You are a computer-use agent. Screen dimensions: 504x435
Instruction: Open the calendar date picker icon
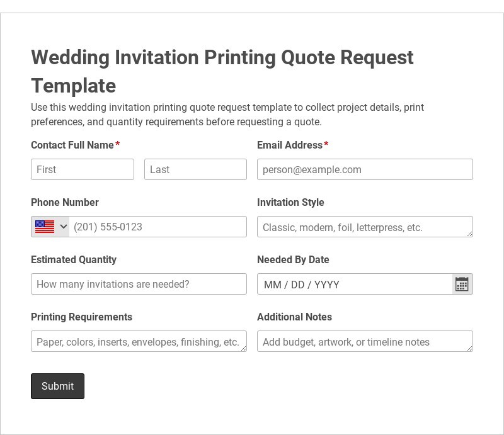462,284
